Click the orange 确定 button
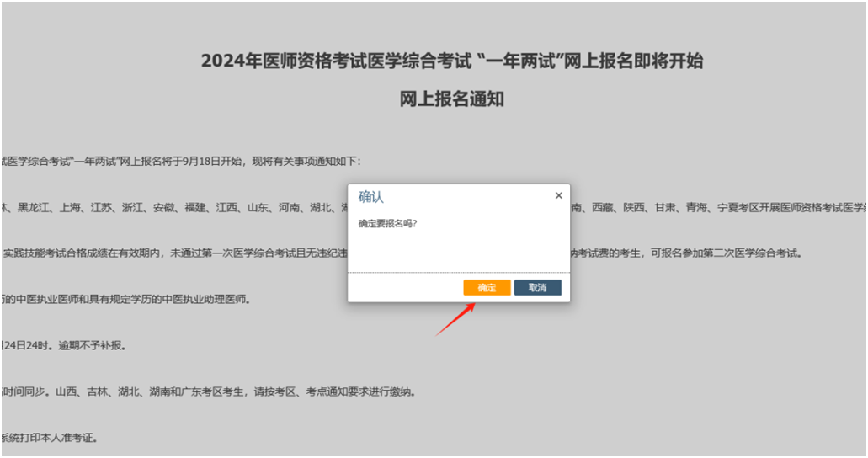This screenshot has height=458, width=868. pyautogui.click(x=487, y=288)
